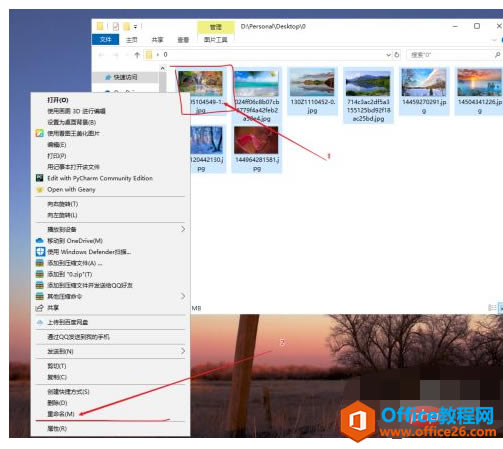Image resolution: width=503 pixels, height=449 pixels.
Task: Open the 主页 ribbon tab
Action: click(x=132, y=40)
